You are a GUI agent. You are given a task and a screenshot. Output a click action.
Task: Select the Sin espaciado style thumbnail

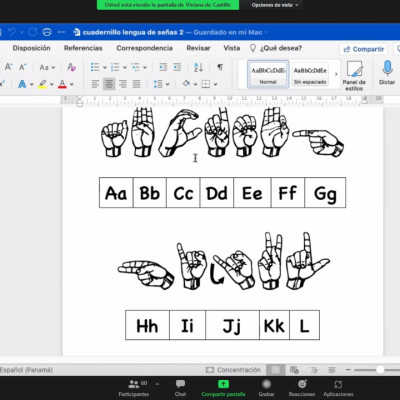point(310,74)
